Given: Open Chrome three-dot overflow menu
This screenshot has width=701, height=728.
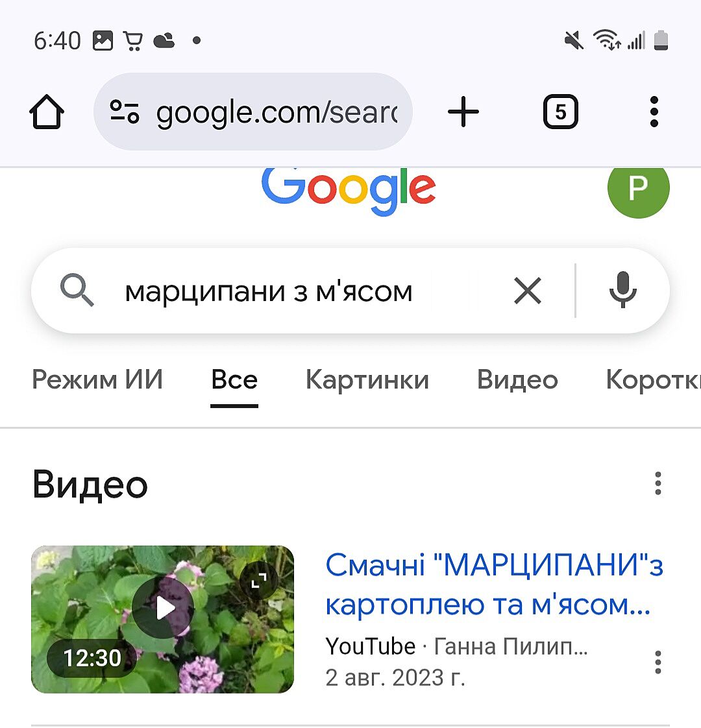Looking at the screenshot, I should click(654, 112).
